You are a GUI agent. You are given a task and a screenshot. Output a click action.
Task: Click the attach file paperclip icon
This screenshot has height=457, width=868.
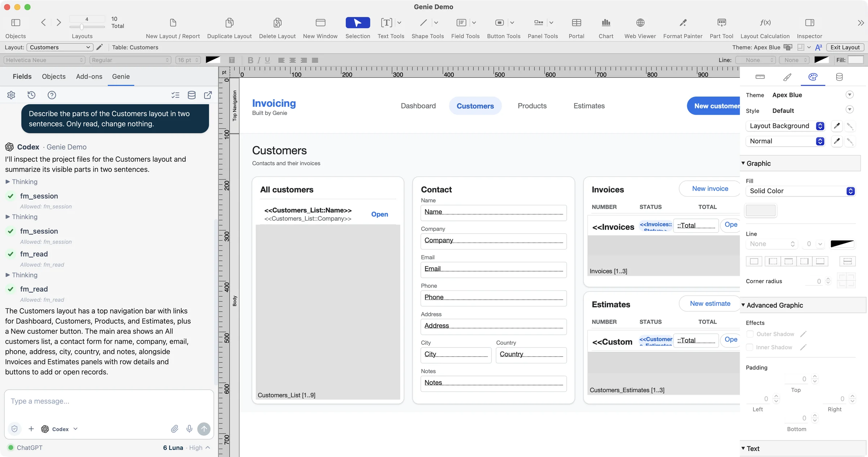(174, 429)
